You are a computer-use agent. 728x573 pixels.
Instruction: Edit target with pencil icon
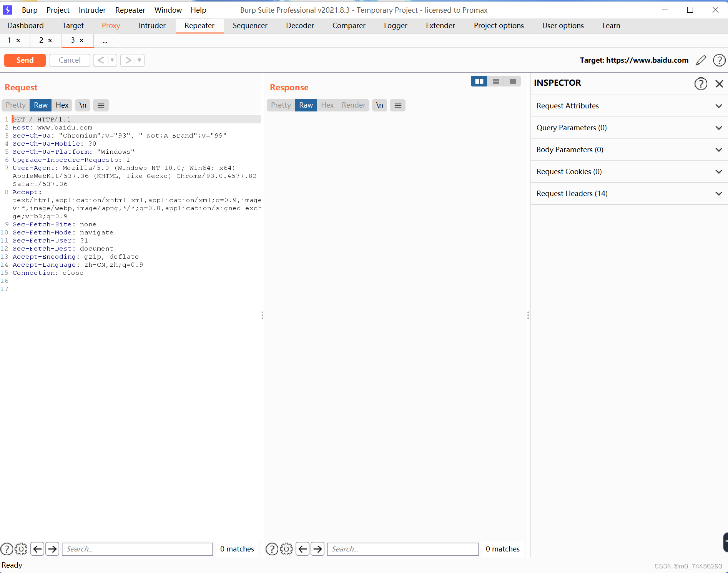701,60
